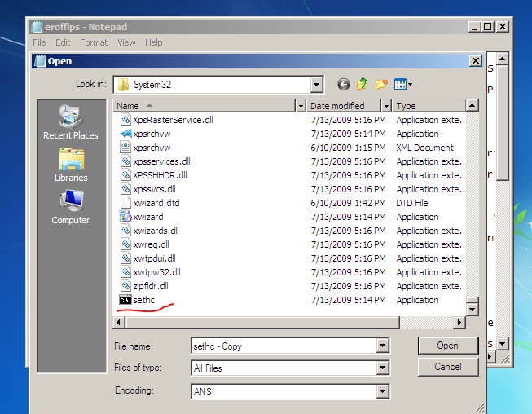Click the Up One Level folder icon
Image resolution: width=532 pixels, height=414 pixels.
362,84
